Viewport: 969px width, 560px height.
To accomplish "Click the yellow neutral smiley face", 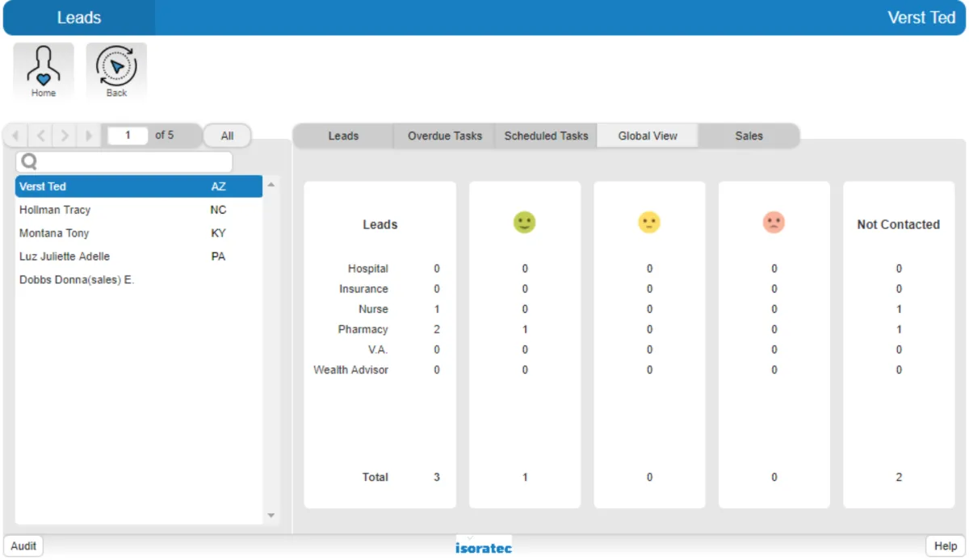I will click(649, 223).
